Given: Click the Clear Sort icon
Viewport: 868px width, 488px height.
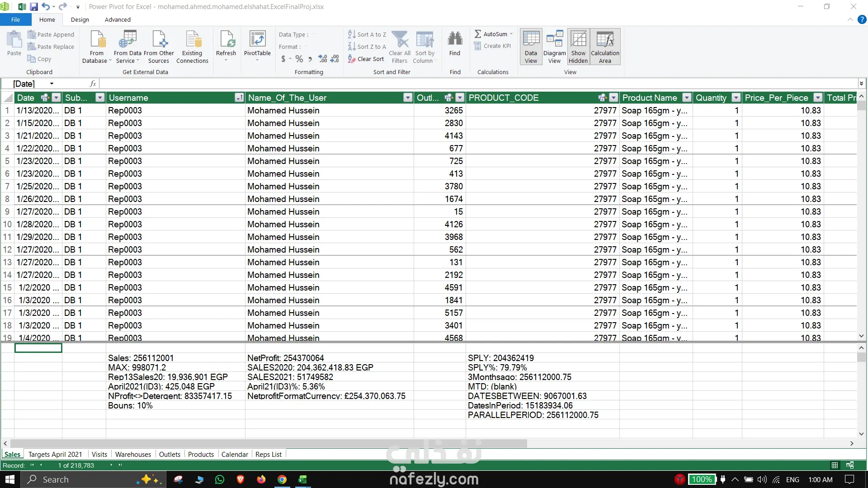Looking at the screenshot, I should 352,59.
